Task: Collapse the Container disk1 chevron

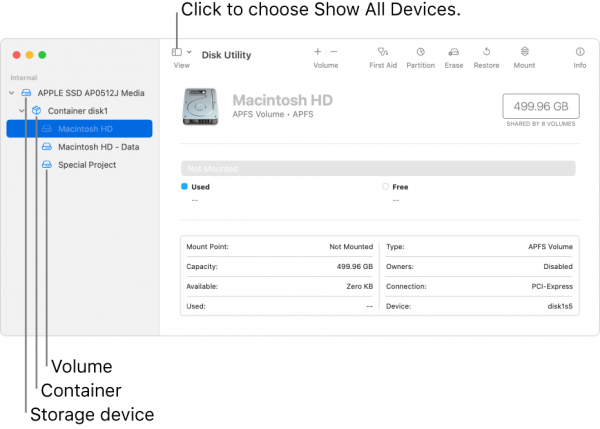Action: (x=22, y=111)
